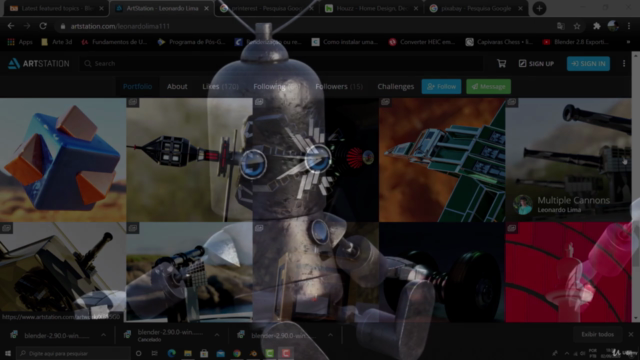Switch to Chrome on the taskbar
Screen dimensions: 640x360
237,353
